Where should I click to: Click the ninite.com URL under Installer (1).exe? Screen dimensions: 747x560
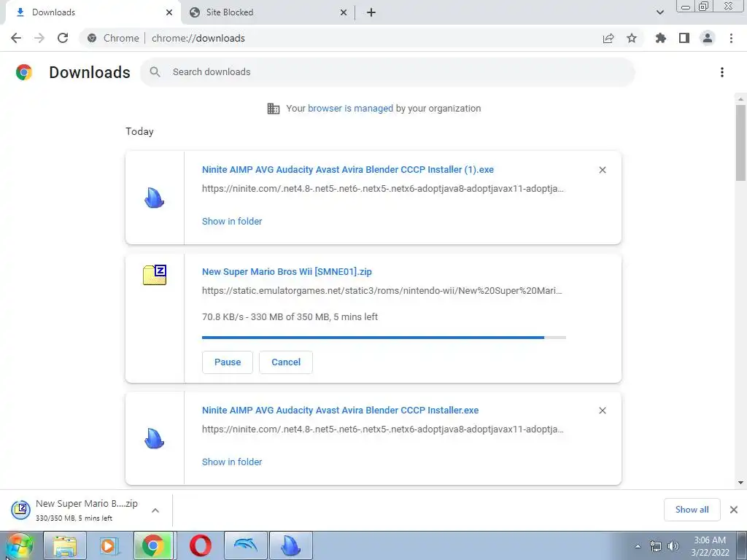click(x=383, y=189)
